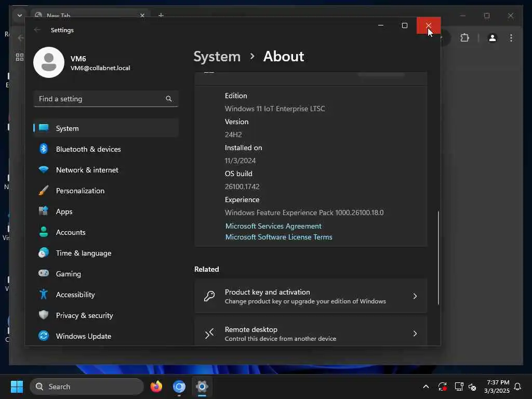Open Product key and activation

[311, 296]
